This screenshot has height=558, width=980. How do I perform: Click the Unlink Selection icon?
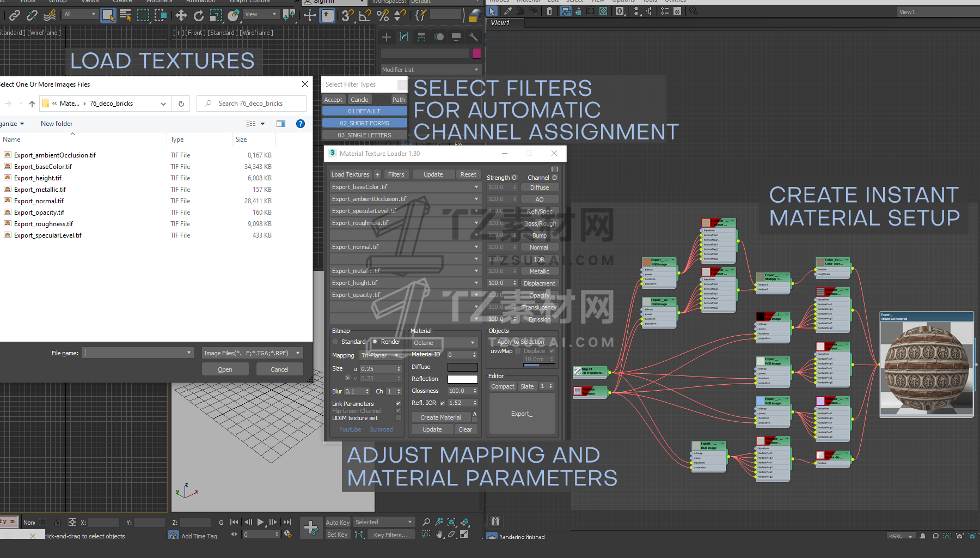coord(32,15)
